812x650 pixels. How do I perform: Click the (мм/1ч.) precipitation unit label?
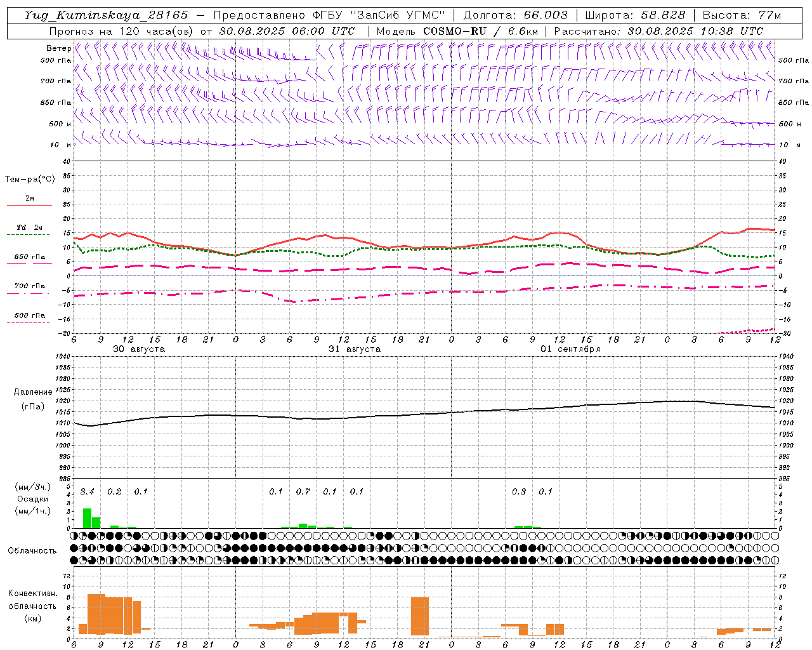pyautogui.click(x=32, y=510)
